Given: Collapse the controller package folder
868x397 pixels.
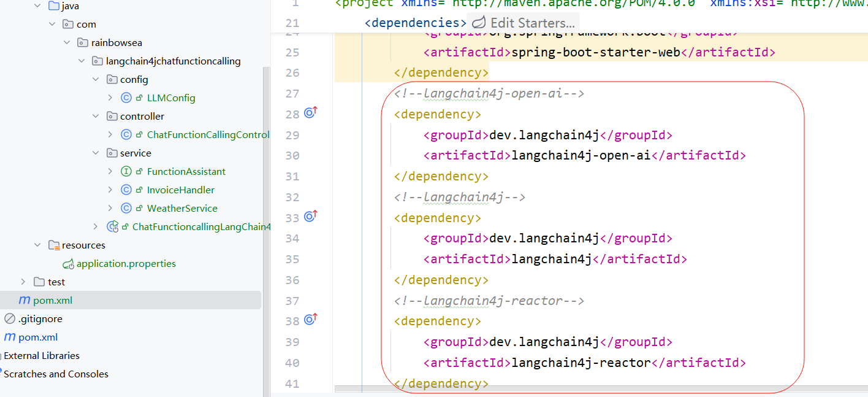Looking at the screenshot, I should [96, 117].
